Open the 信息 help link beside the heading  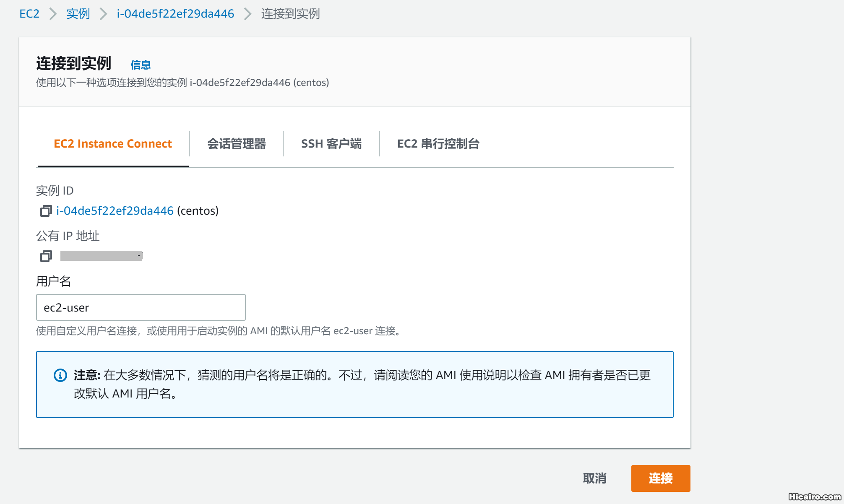coord(141,65)
